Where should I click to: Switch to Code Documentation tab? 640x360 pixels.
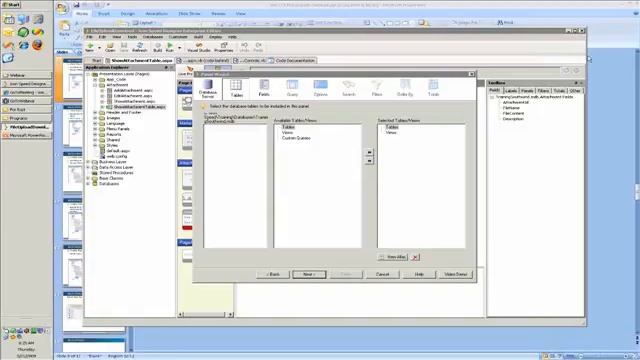[292, 60]
